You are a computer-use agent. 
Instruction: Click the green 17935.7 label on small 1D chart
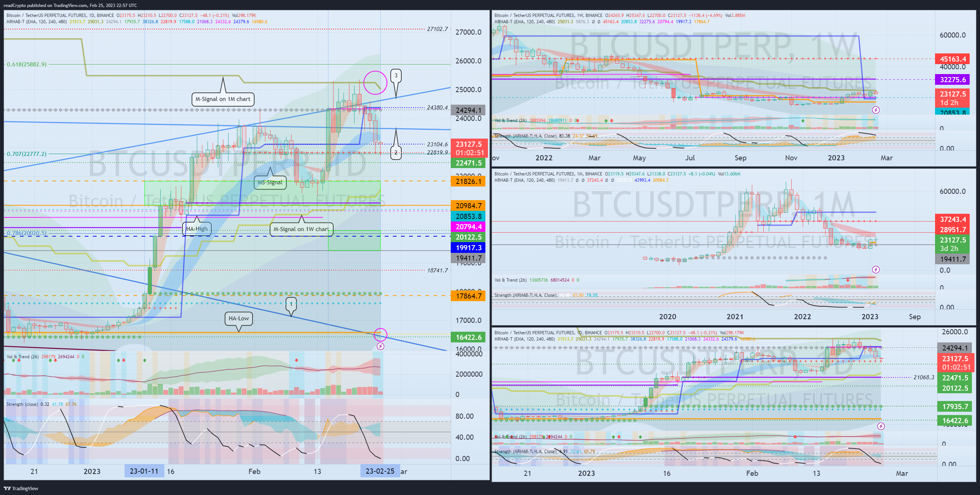coord(955,407)
